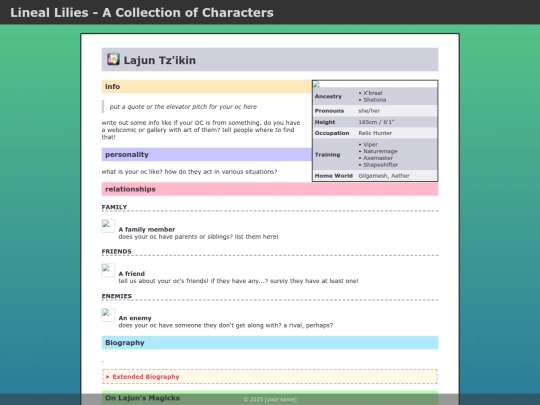Click the 'tell us about your oc's friends' text
Viewport: 540px width, 405px height.
tap(238, 281)
